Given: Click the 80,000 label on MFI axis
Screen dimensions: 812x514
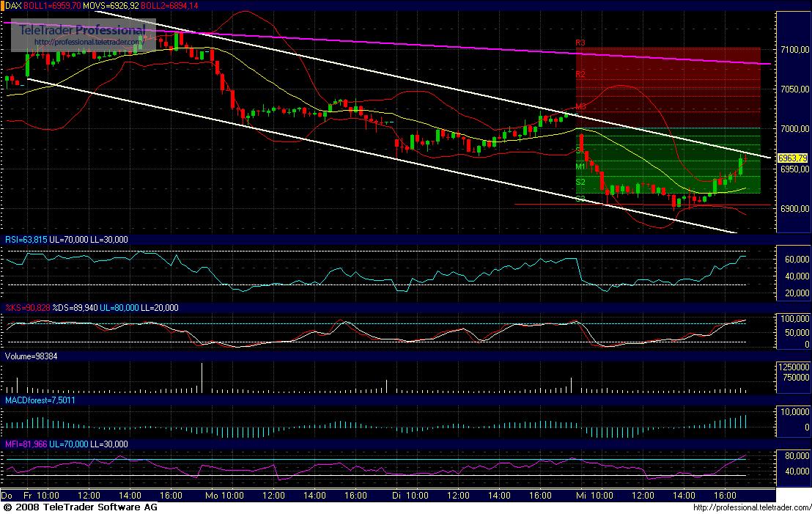Looking at the screenshot, I should pyautogui.click(x=797, y=457).
